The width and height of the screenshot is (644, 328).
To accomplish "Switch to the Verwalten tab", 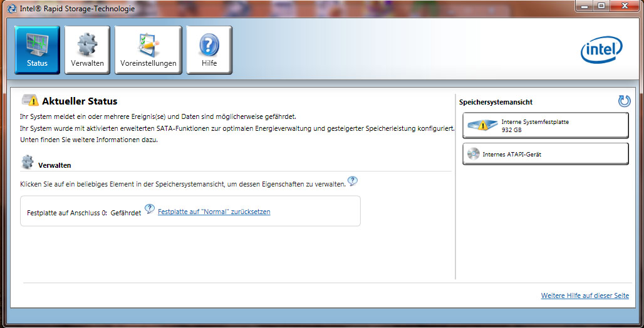I will [x=87, y=49].
